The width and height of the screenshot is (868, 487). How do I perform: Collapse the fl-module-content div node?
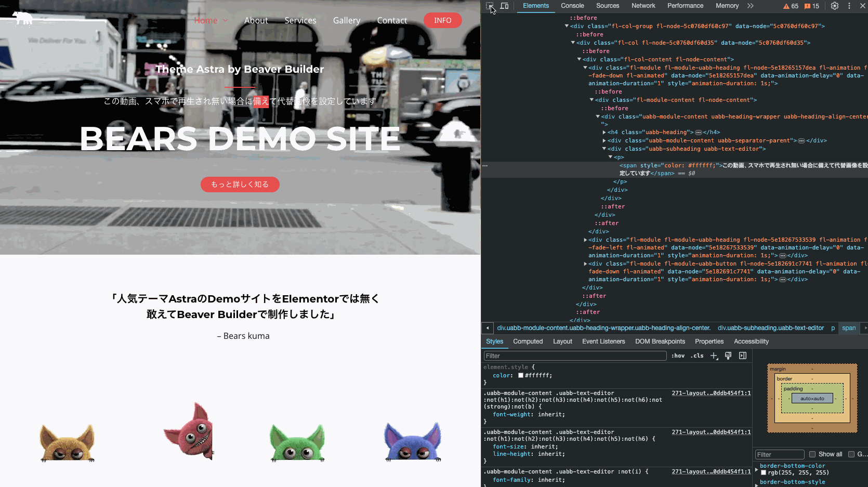[x=591, y=100]
